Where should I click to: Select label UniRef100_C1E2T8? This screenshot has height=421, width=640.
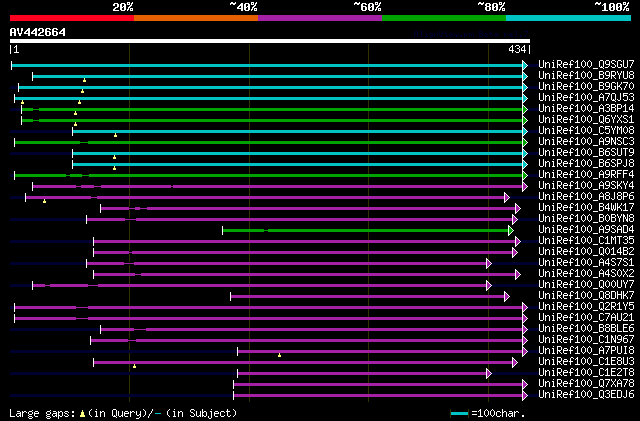(586, 373)
